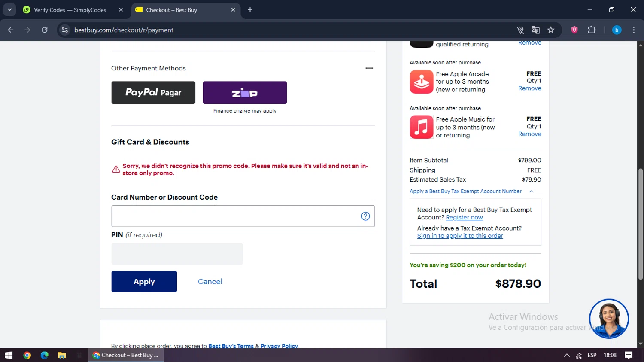Click the Cancel link
Viewport: 644px width, 362px height.
tap(210, 281)
